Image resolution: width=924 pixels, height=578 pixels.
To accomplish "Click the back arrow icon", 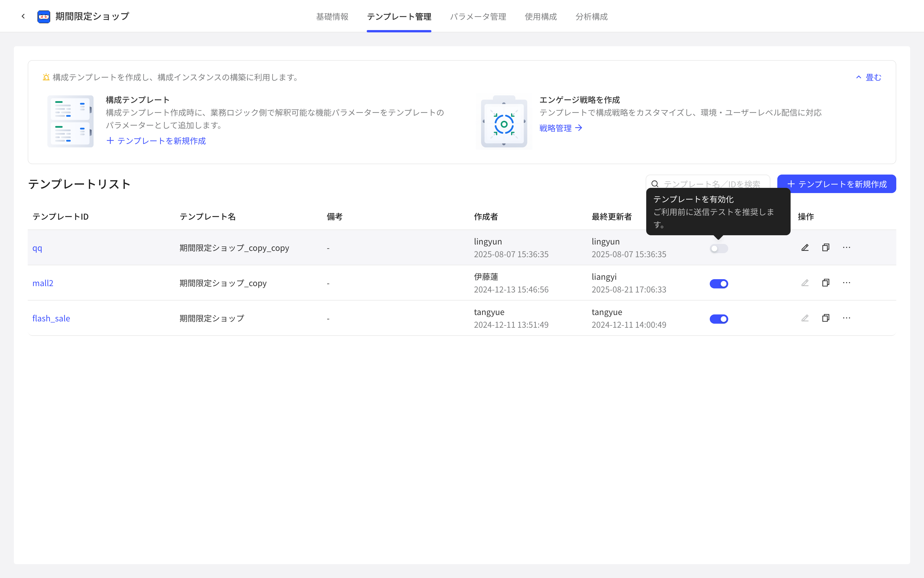I will 23,16.
